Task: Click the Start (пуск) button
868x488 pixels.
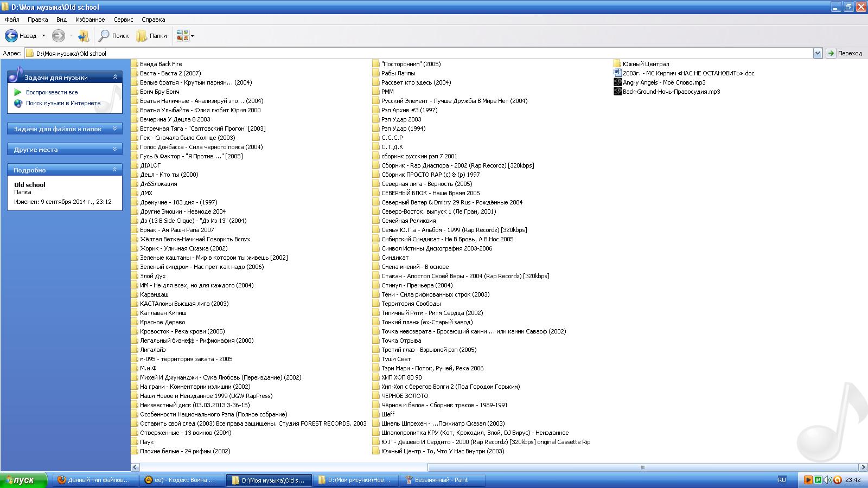Action: [24, 480]
